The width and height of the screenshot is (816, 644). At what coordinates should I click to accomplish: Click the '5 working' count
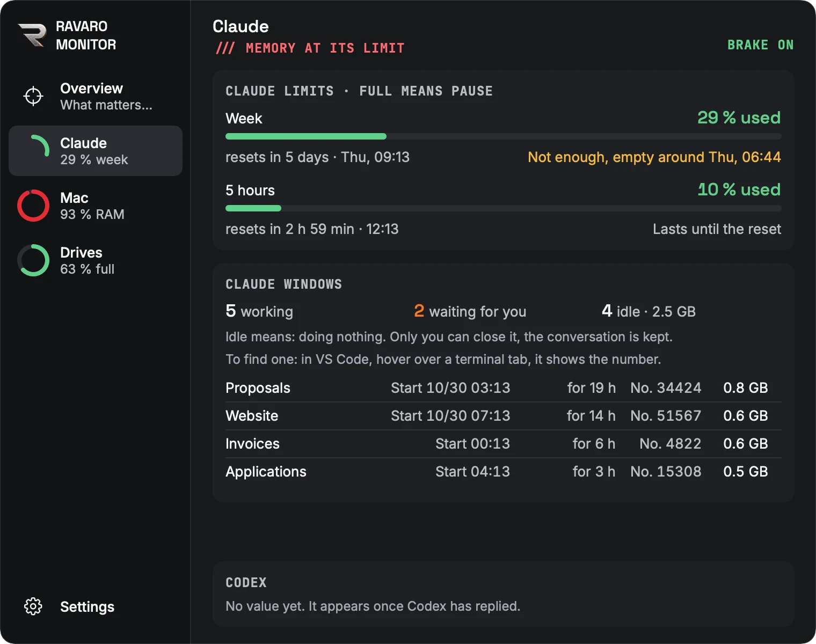click(x=259, y=311)
